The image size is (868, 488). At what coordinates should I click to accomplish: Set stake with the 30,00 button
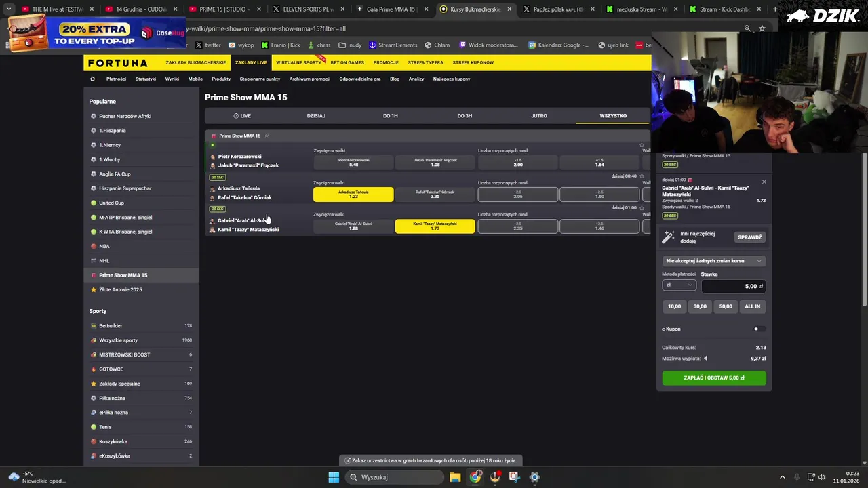pos(700,306)
